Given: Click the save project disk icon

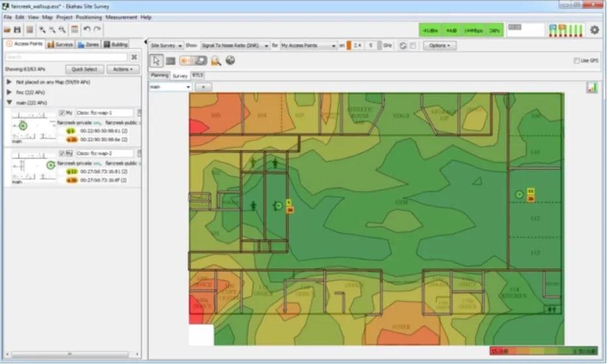Looking at the screenshot, I should click(17, 30).
